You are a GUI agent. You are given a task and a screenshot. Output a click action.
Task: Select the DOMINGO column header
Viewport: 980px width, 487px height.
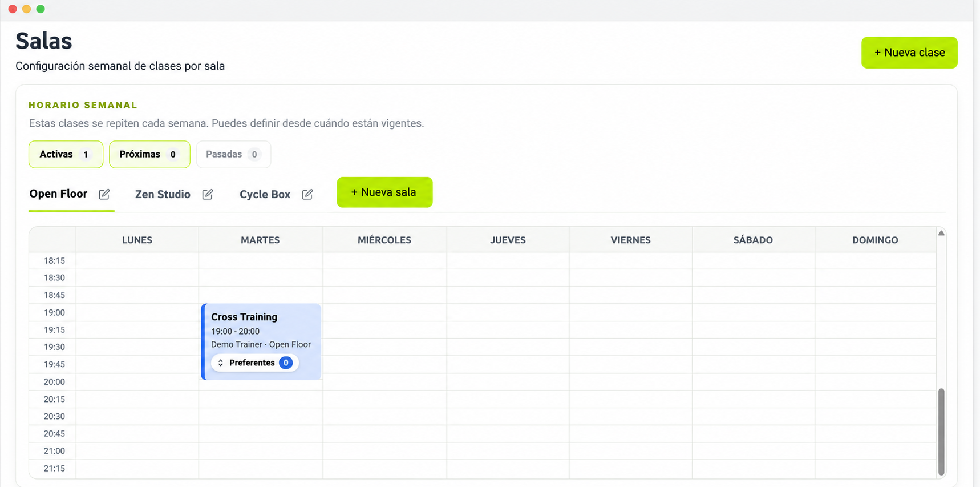[875, 240]
